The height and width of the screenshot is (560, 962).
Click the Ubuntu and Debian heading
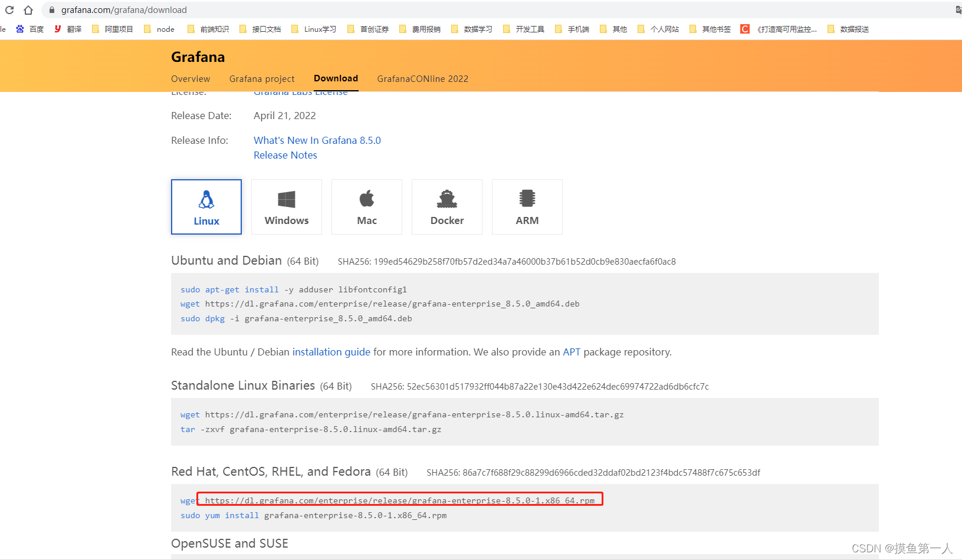coord(226,261)
